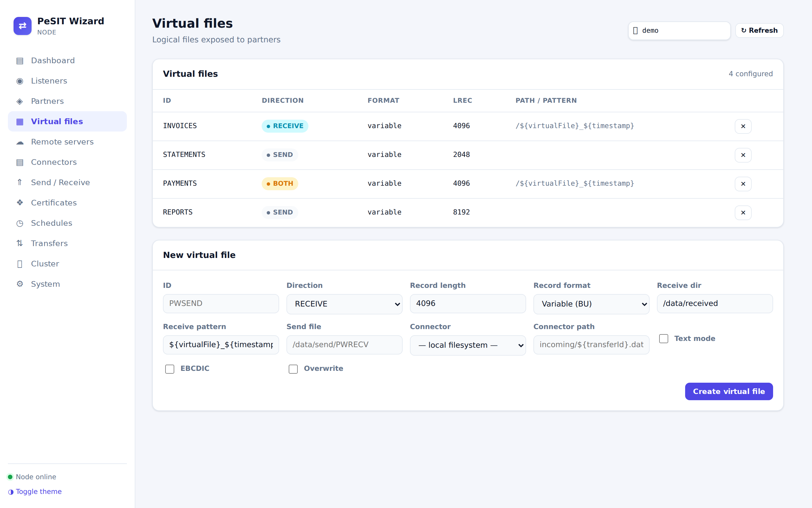Click the REPORTS ID cell
This screenshot has height=508, width=812.
pos(178,212)
